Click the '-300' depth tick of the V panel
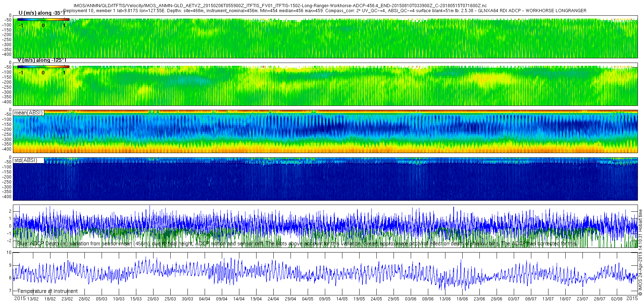Screen dimensions: 644x304 coord(7,92)
